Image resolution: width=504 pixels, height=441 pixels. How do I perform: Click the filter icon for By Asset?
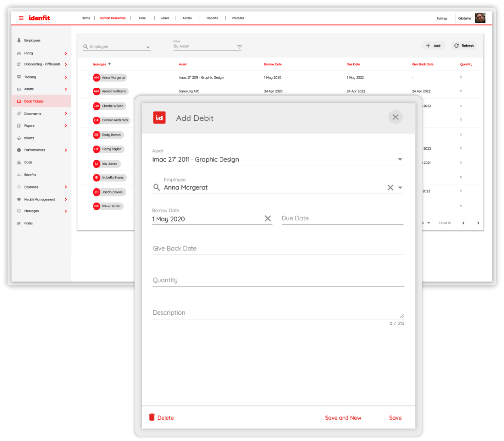[239, 47]
